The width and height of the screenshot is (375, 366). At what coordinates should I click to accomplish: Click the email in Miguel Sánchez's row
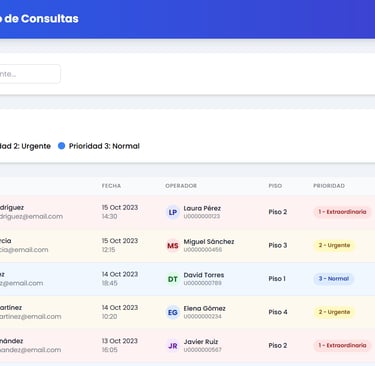pyautogui.click(x=24, y=250)
